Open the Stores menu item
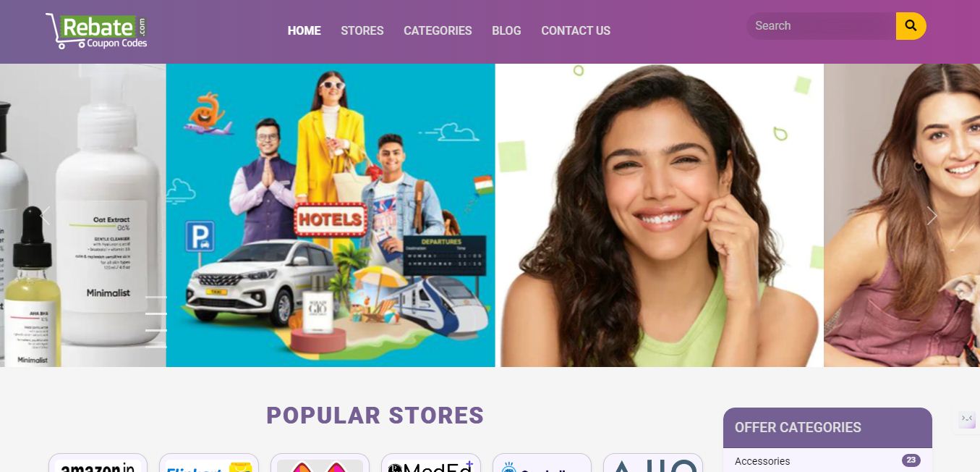Viewport: 980px width, 472px height. 362,30
